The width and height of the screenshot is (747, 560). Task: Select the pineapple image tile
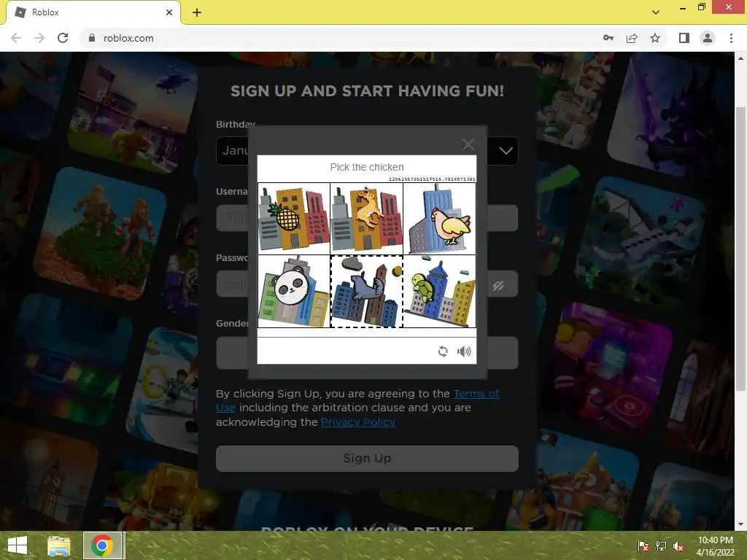294,219
